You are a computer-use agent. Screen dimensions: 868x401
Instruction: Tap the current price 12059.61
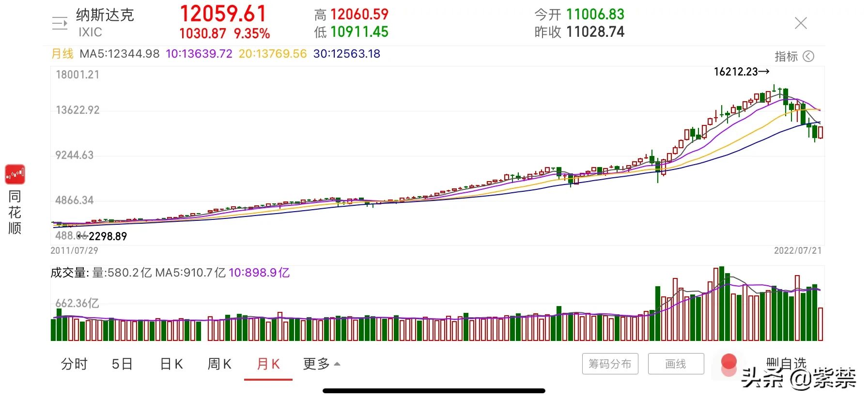[x=223, y=14]
